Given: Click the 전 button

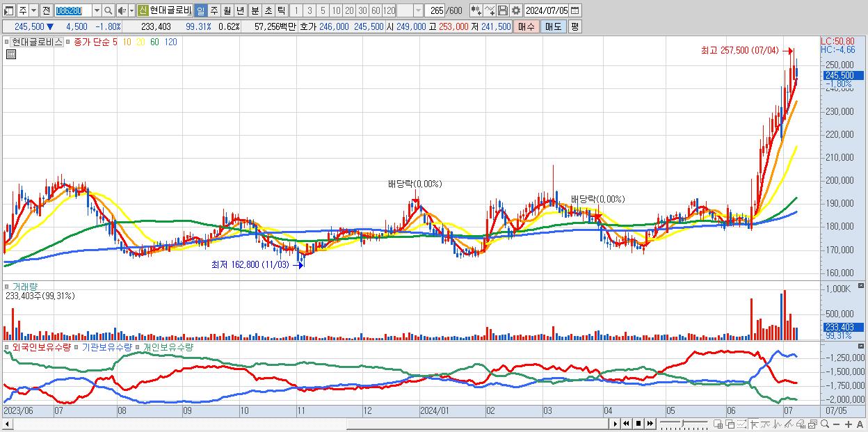Looking at the screenshot, I should (x=47, y=10).
